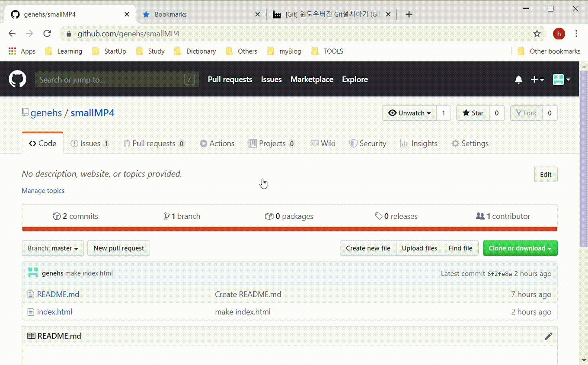This screenshot has width=588, height=365.
Task: Open the genehs owner link
Action: pyautogui.click(x=46, y=113)
